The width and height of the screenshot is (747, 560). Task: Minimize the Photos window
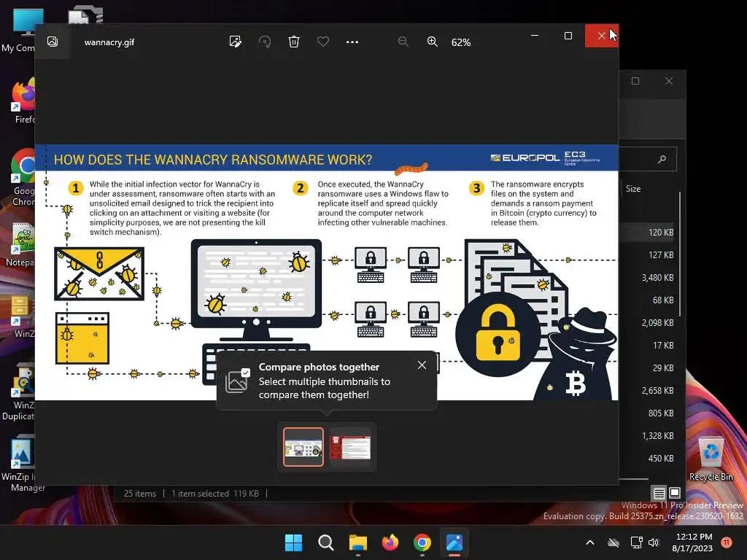coord(535,36)
